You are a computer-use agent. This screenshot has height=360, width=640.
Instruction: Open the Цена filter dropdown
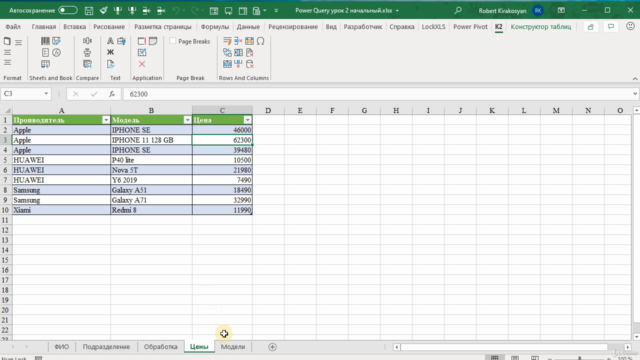click(247, 120)
